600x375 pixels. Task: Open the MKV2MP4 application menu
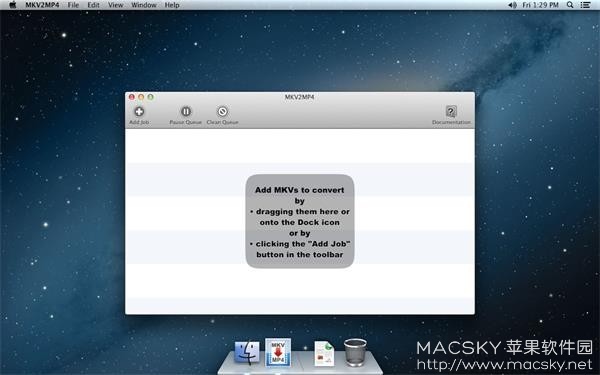(42, 5)
